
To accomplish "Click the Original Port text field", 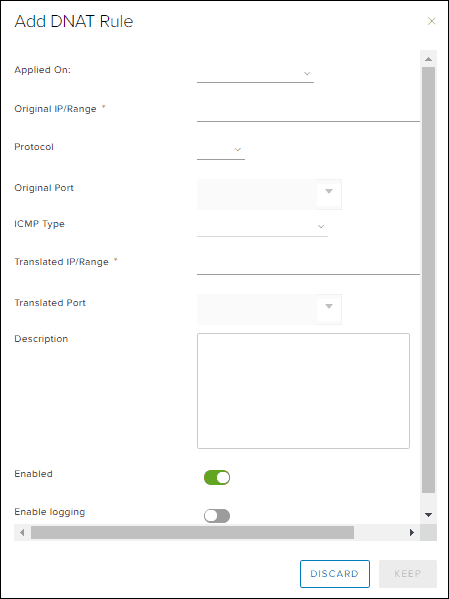I will pyautogui.click(x=257, y=194).
